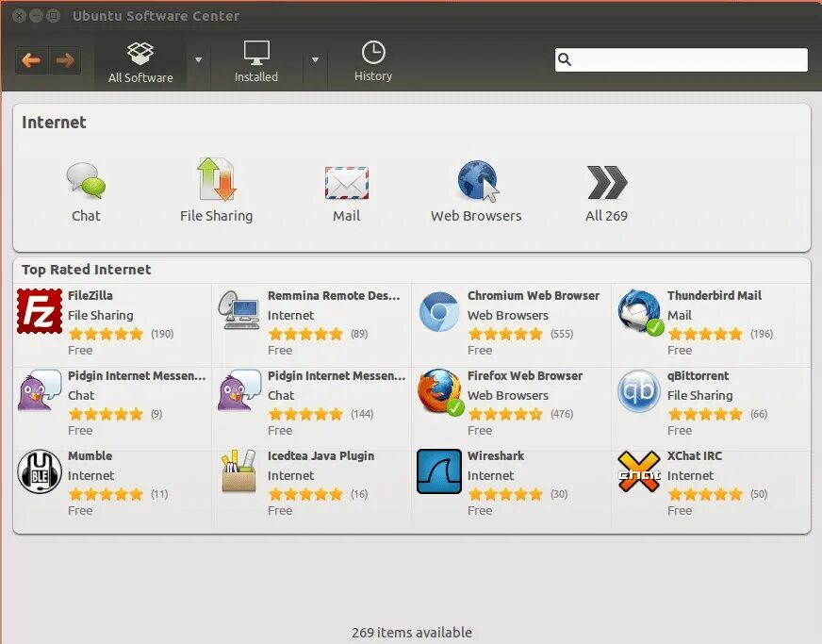Open the Remmina Remote Des... title
The height and width of the screenshot is (644, 822).
334,296
